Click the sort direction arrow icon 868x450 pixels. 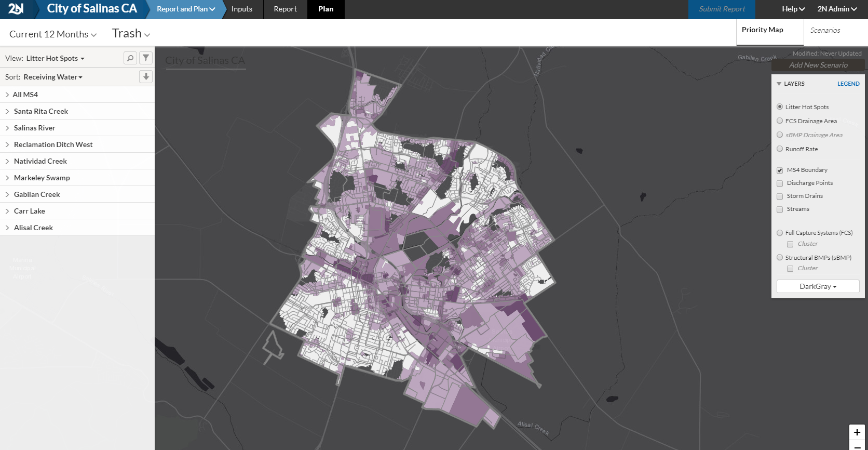(146, 77)
